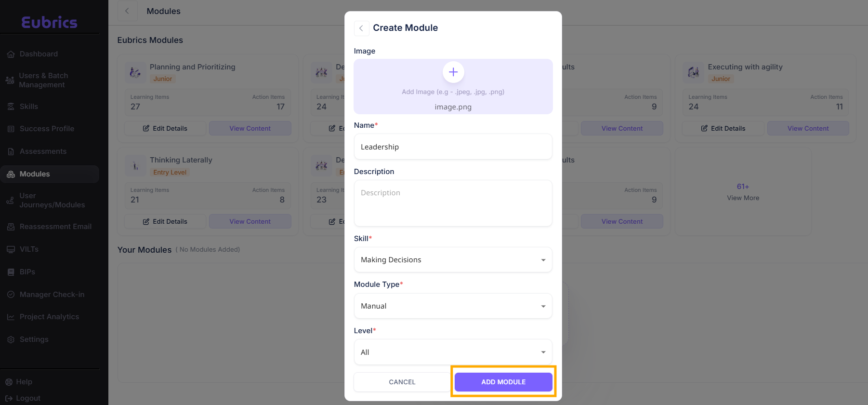
Task: Focus the Description text area
Action: click(453, 203)
